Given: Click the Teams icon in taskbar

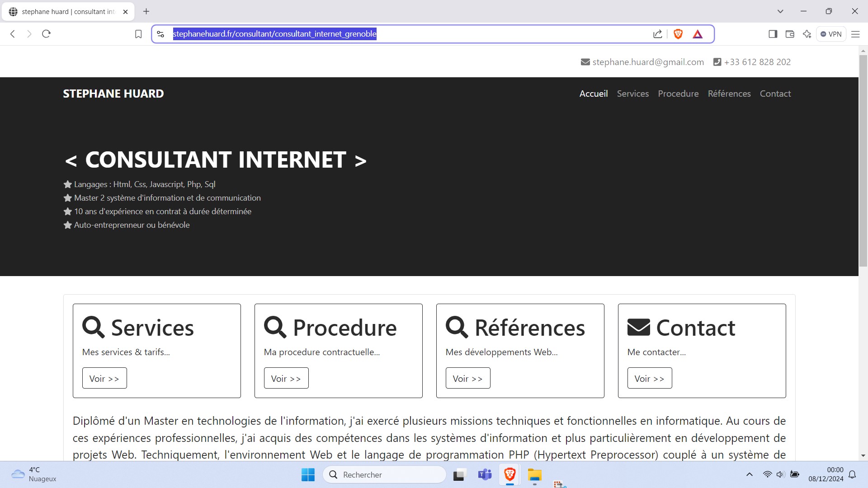Looking at the screenshot, I should [485, 474].
